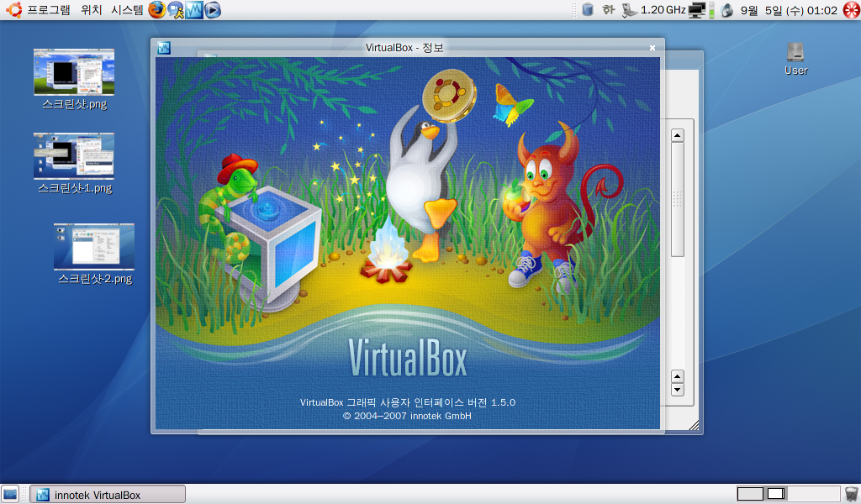Click the background window resize grip
The height and width of the screenshot is (504, 861).
coord(694,425)
